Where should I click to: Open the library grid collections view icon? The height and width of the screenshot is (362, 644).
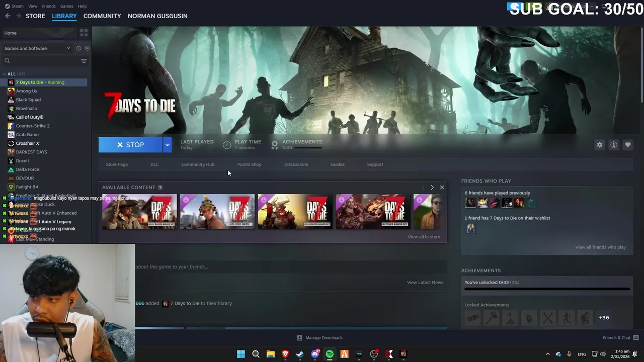click(84, 33)
